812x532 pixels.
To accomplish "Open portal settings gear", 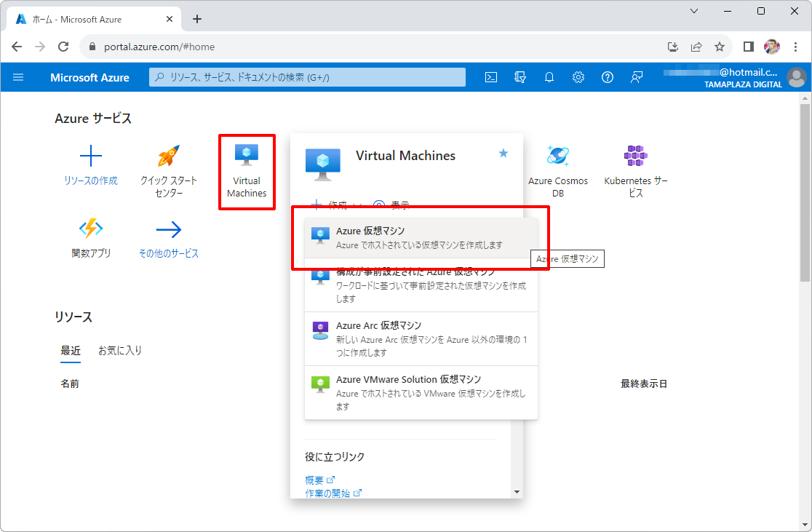I will tap(578, 77).
